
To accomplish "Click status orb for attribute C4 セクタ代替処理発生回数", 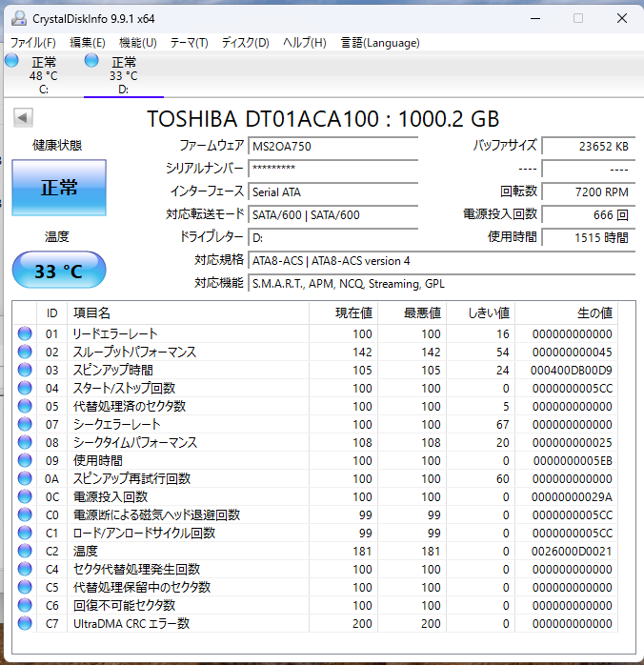I will [25, 569].
